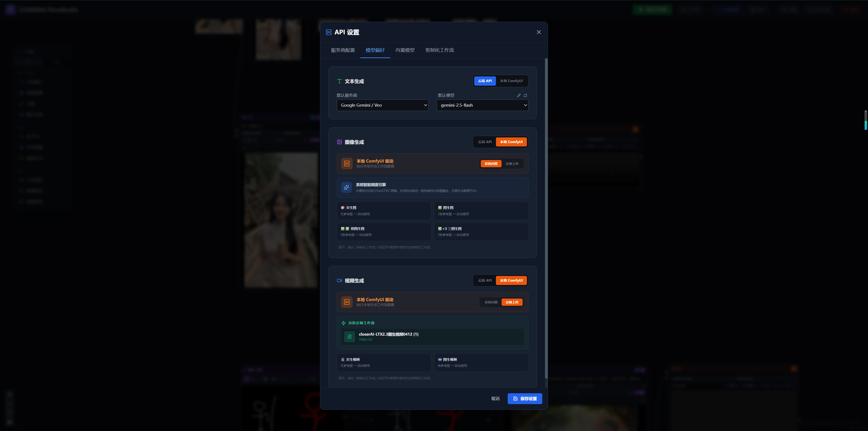Image resolution: width=868 pixels, height=431 pixels.
Task: Click the green closerAI-LTX2.3 workflow icon
Action: tap(349, 337)
